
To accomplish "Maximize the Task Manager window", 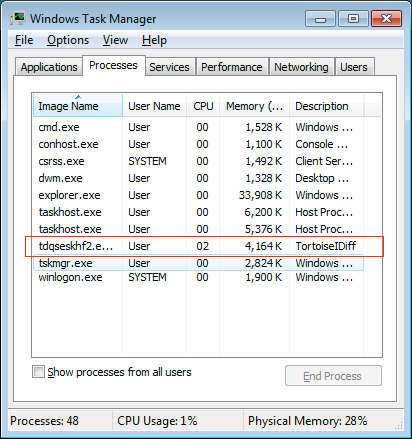I will point(353,18).
